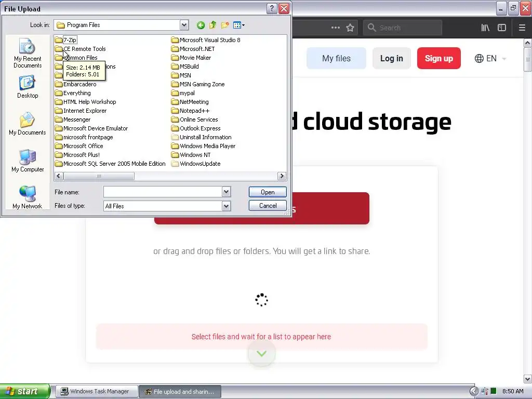Viewport: 532px width, 399px height.
Task: Click the red Sign up button
Action: (438, 58)
